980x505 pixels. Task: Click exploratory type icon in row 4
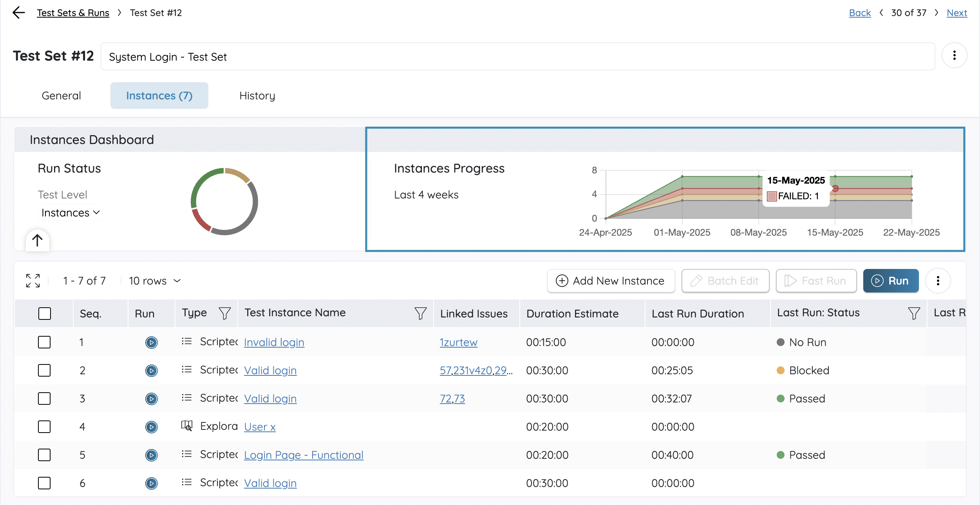[x=187, y=426]
